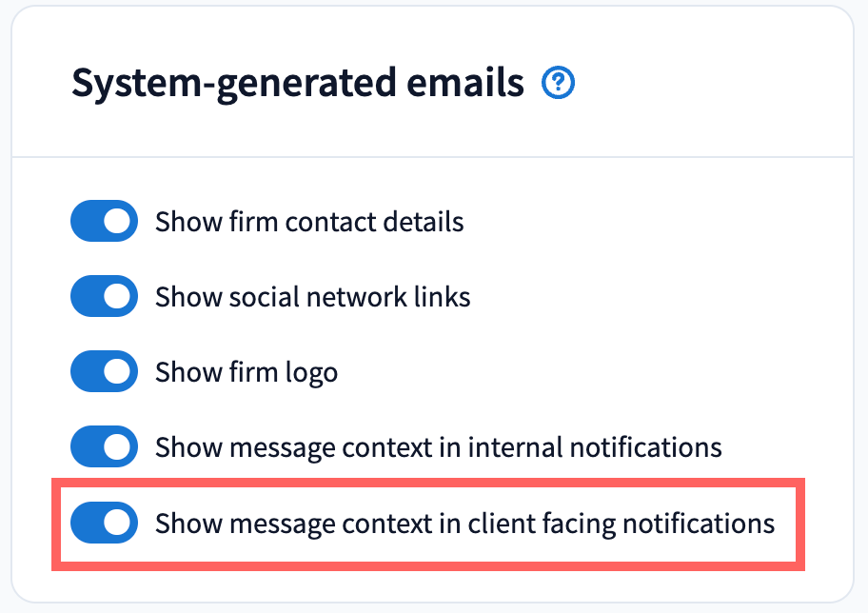Viewport: 868px width, 613px height.
Task: Disable message context in internal notifications
Action: pyautogui.click(x=104, y=446)
